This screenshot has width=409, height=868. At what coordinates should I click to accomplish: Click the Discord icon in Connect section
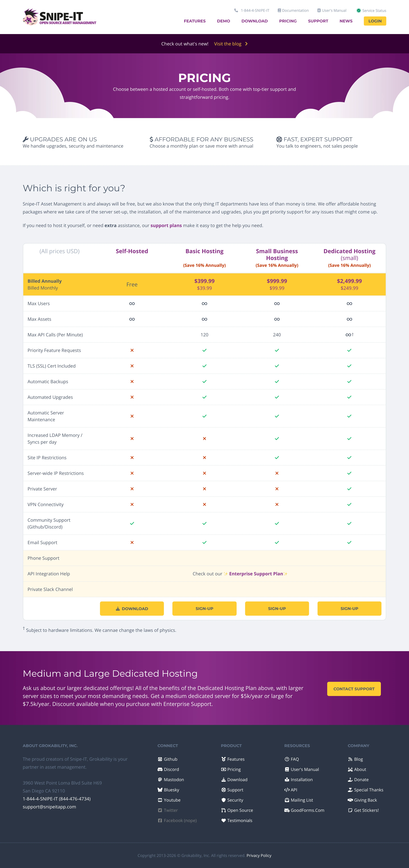coord(160,769)
